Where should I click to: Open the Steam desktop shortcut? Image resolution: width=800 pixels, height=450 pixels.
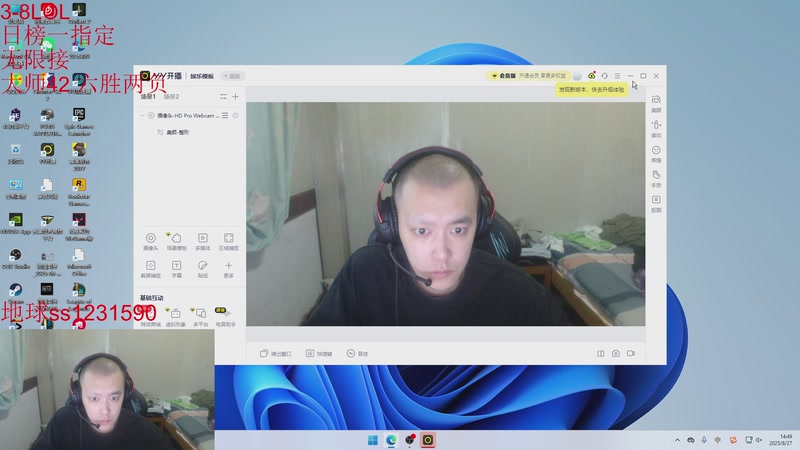coord(16,292)
